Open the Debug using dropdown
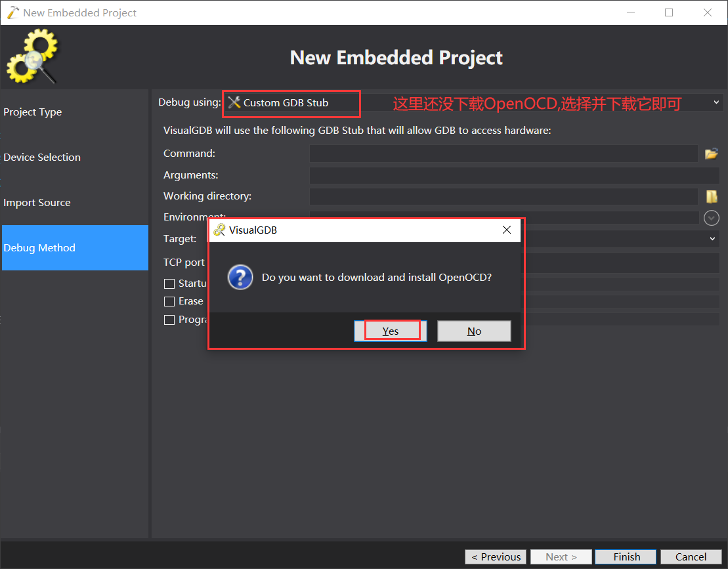This screenshot has width=728, height=569. [x=473, y=102]
